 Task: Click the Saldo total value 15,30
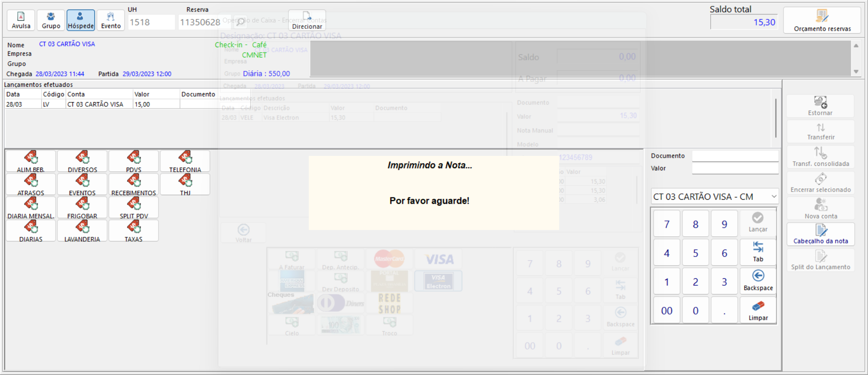(x=744, y=22)
